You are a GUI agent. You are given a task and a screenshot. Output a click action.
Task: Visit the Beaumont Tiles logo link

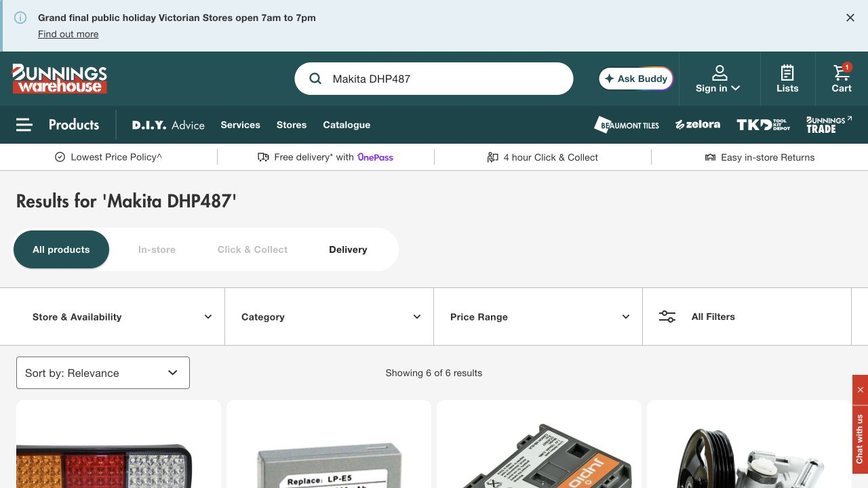(x=627, y=125)
